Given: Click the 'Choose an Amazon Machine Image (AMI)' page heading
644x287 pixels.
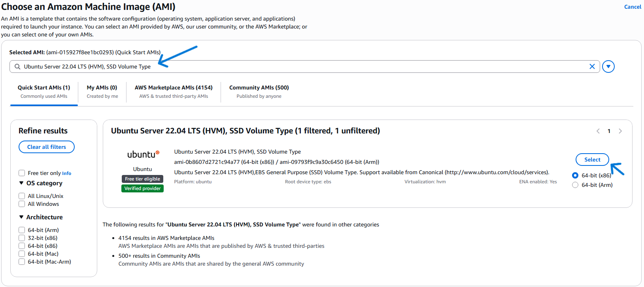Looking at the screenshot, I should coord(88,7).
